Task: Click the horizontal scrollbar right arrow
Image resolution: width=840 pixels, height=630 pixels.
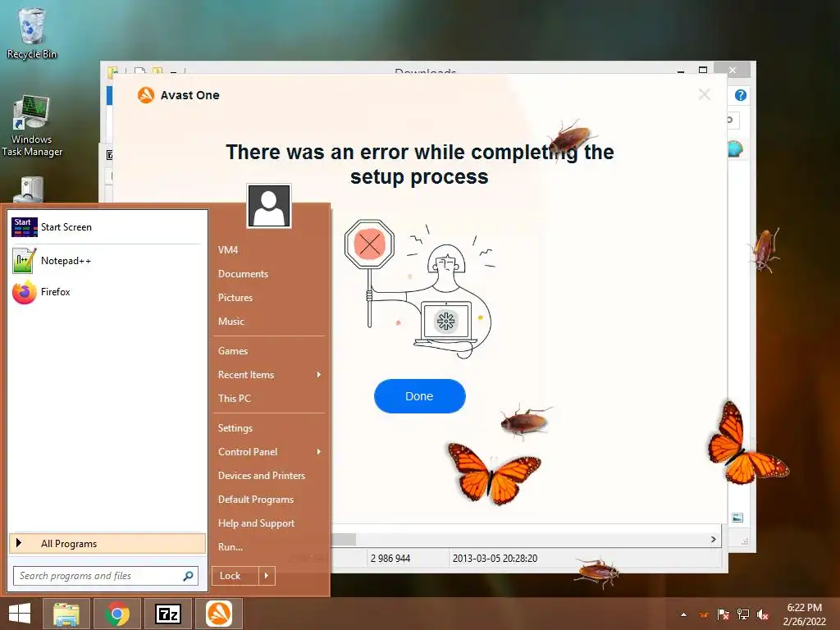Action: (x=713, y=540)
